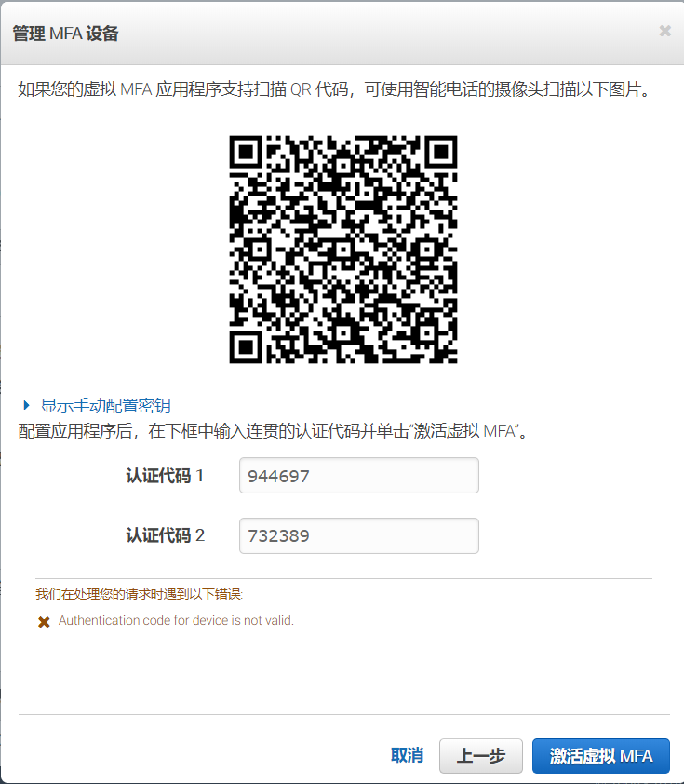
Task: Close the 管理 MFA 设备 dialog
Action: (664, 31)
